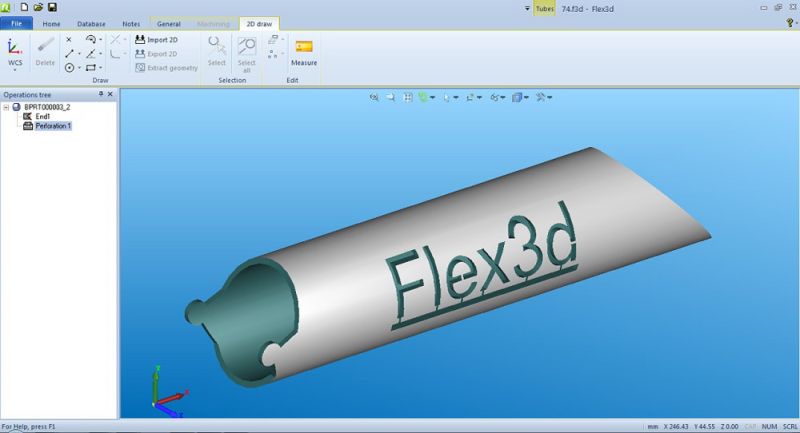Click the Open file folder icon
Screen dimensions: 800x433
[38, 7]
